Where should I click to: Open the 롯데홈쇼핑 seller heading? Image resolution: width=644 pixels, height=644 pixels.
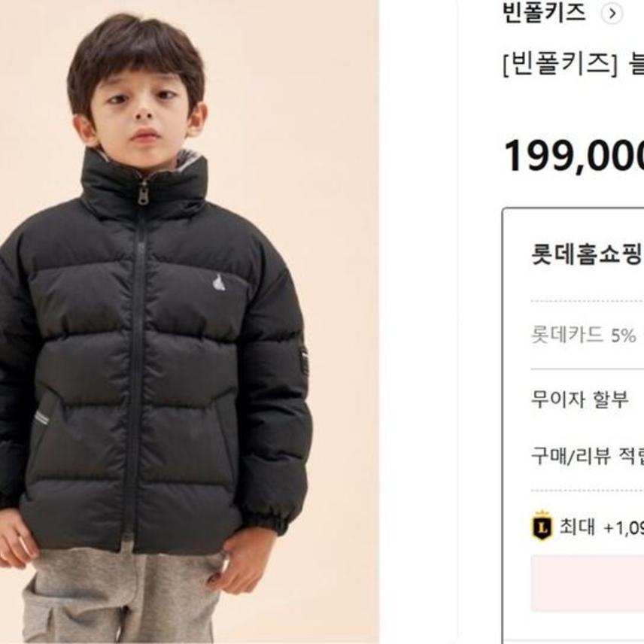click(x=587, y=254)
